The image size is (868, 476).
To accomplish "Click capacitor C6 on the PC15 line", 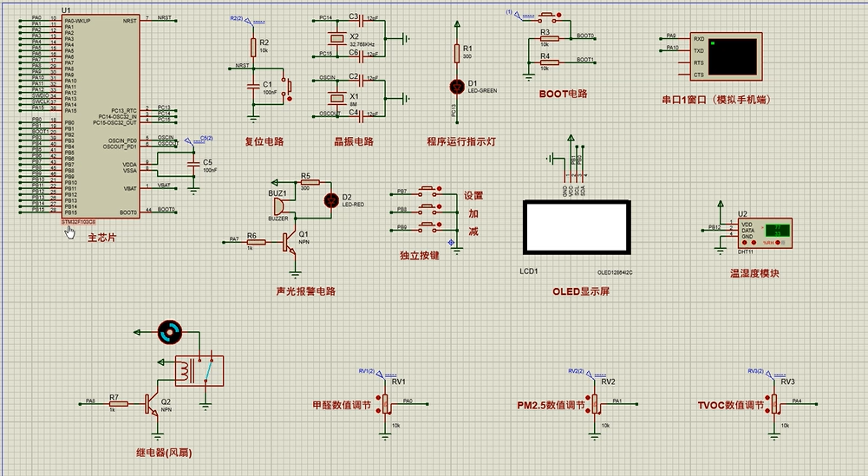I will tap(363, 56).
